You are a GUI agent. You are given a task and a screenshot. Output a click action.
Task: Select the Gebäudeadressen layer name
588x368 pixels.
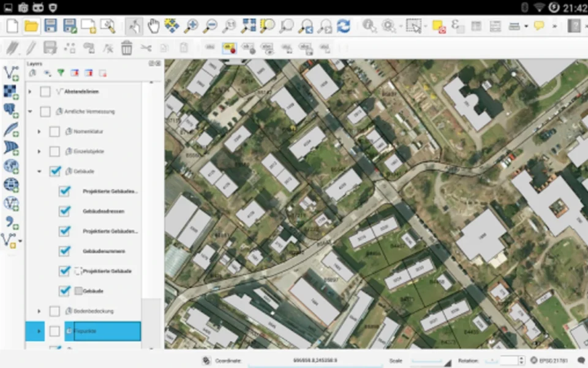[104, 212]
